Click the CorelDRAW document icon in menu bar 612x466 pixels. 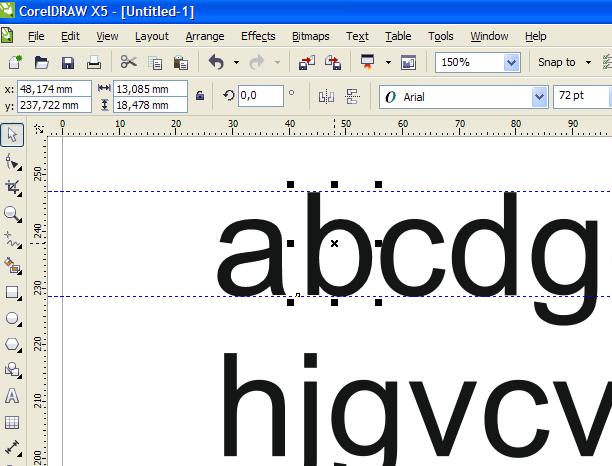pyautogui.click(x=7, y=36)
